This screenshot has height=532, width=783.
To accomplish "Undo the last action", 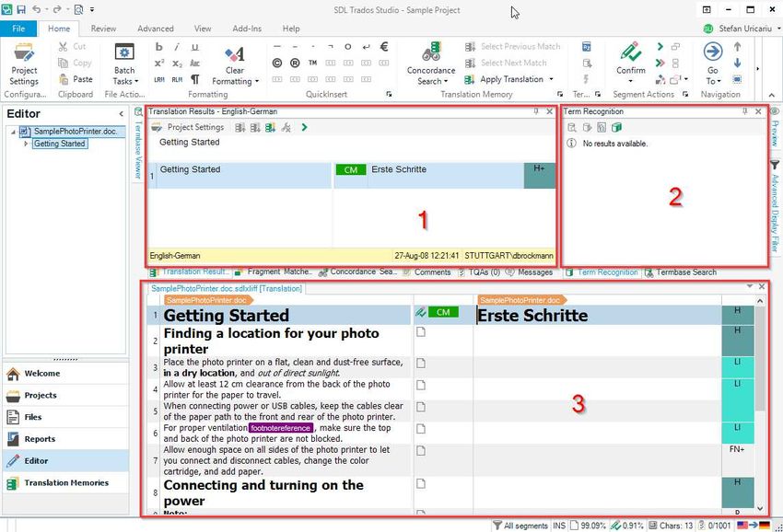I will coord(37,9).
